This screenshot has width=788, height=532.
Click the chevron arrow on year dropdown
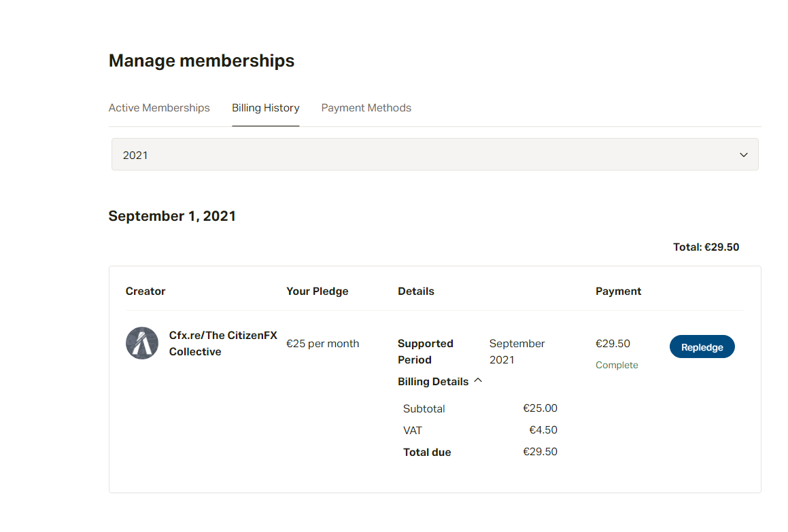743,155
